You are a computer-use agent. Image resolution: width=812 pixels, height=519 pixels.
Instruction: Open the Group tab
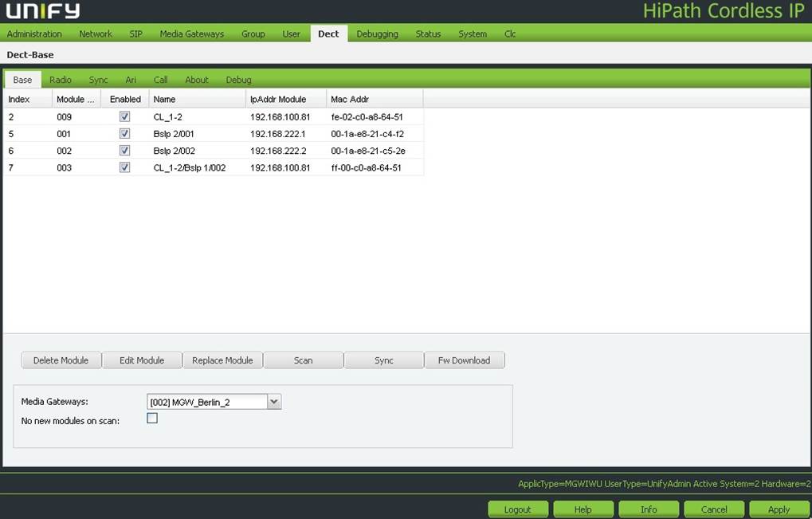click(253, 33)
